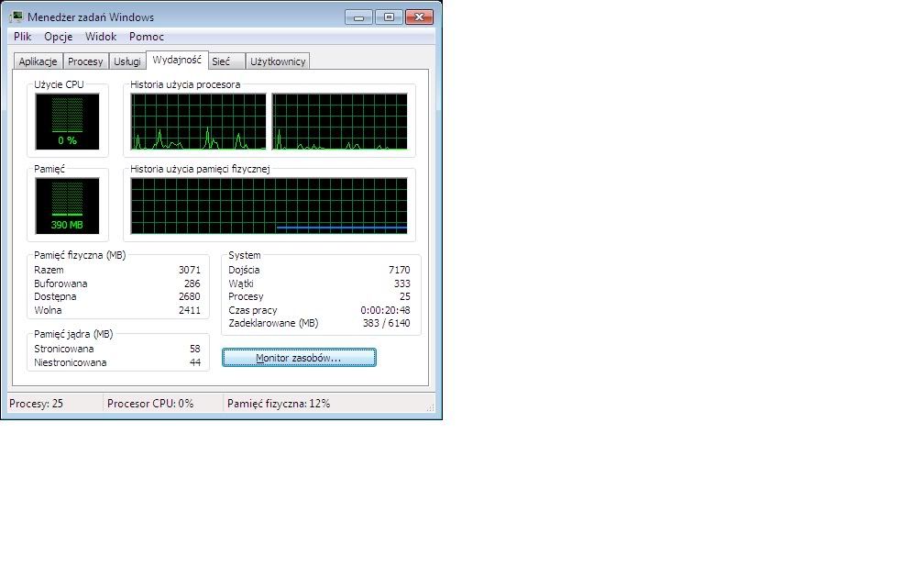The width and height of the screenshot is (924, 578).
Task: Click the Użycie CPU 0 % meter
Action: [x=67, y=121]
